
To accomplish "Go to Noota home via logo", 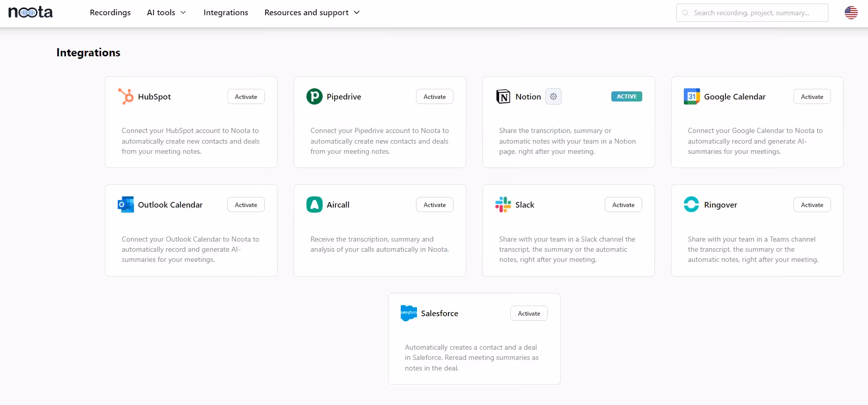I will pos(30,12).
